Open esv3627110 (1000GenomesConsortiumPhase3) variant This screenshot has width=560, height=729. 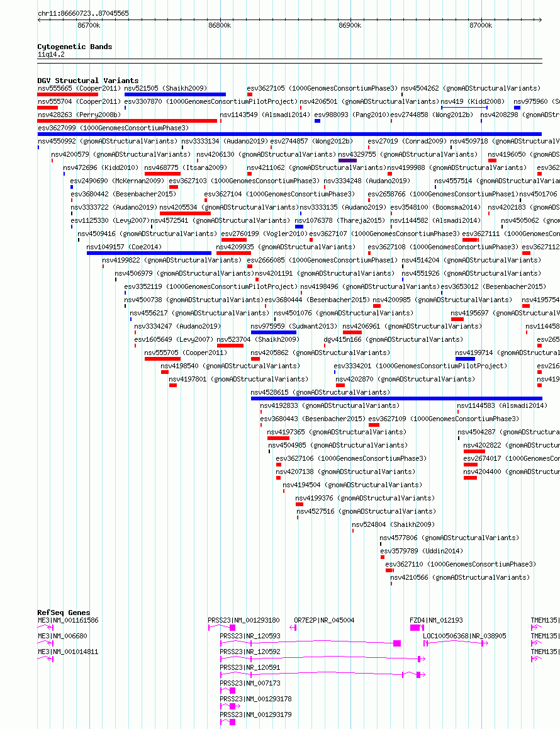coord(461,565)
